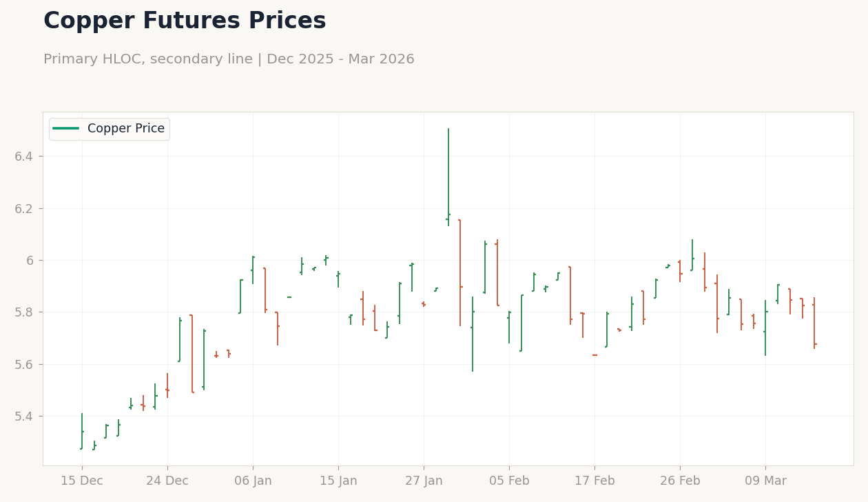The width and height of the screenshot is (868, 502).
Task: Click the subtitle Primary HLOC, secondary line
Action: [147, 59]
